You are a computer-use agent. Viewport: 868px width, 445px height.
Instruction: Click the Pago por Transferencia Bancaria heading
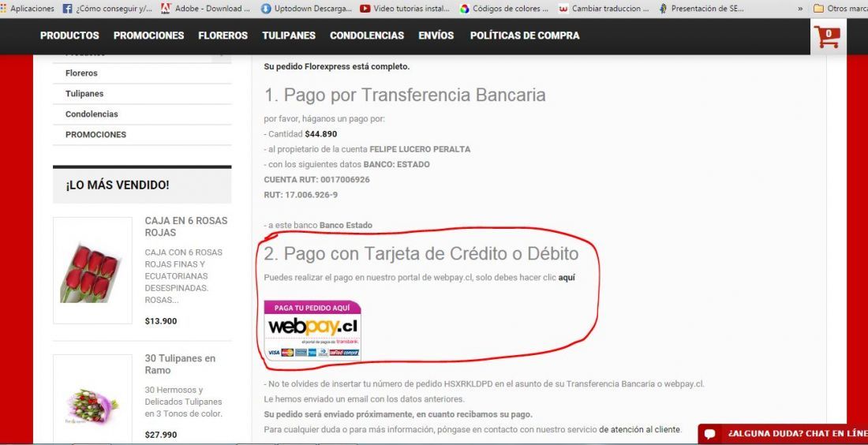pos(405,95)
